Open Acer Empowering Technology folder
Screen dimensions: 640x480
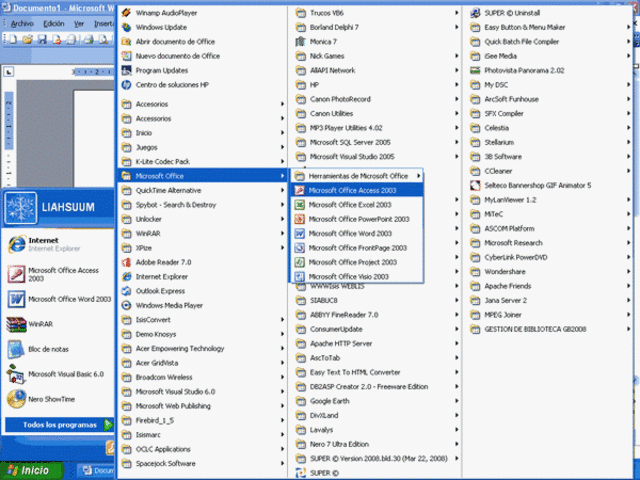(x=202, y=349)
